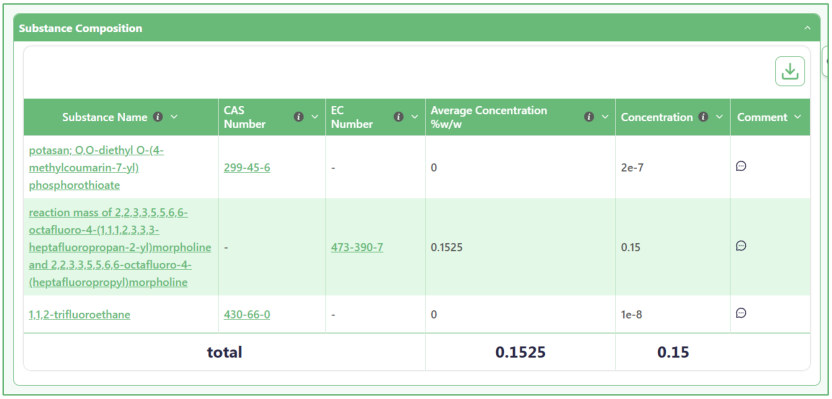The width and height of the screenshot is (832, 399).
Task: Click the Average Concentration %w/w header text
Action: point(489,117)
